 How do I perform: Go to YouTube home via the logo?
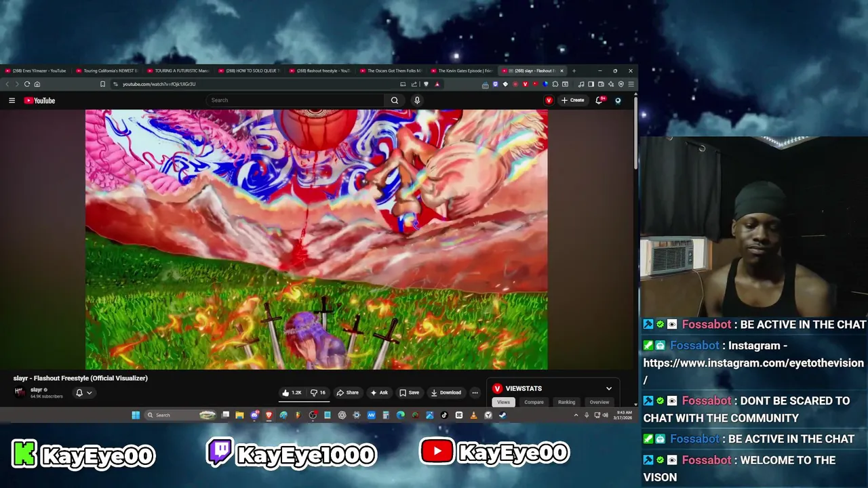click(x=39, y=100)
